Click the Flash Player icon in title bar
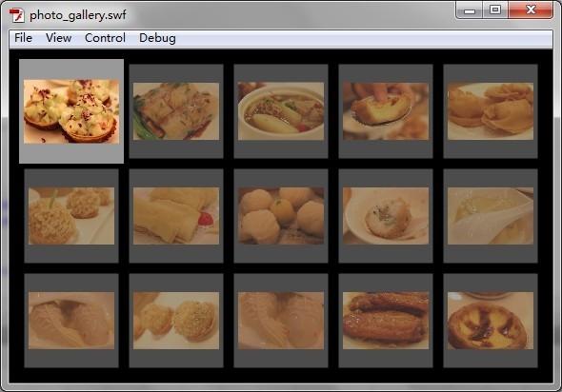This screenshot has height=392, width=562. pos(16,15)
